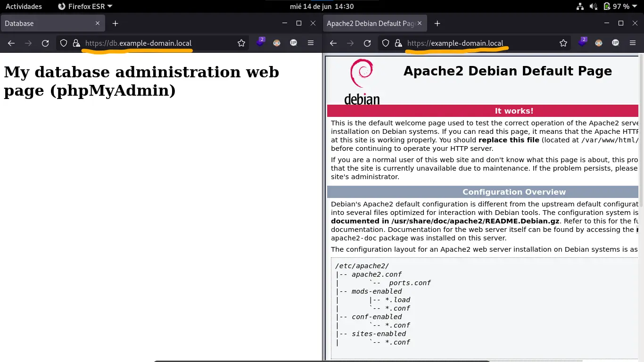Reload the db.example-domain.local page

click(45, 43)
